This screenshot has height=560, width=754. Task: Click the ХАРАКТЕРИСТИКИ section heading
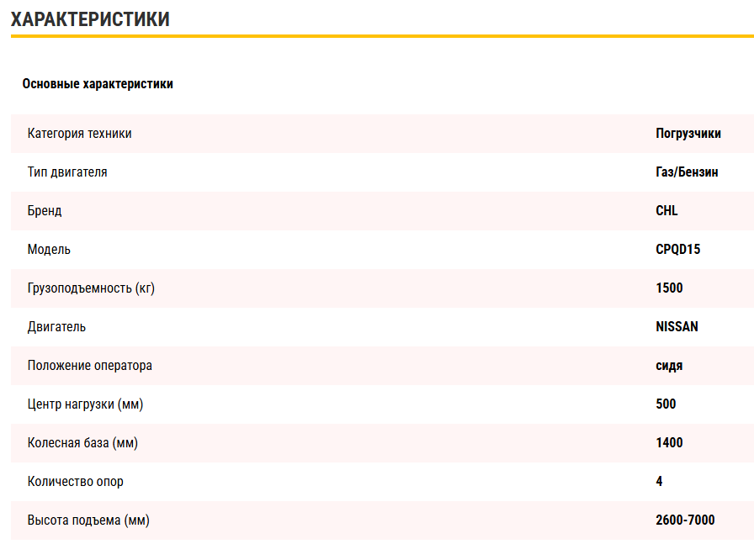click(x=90, y=19)
